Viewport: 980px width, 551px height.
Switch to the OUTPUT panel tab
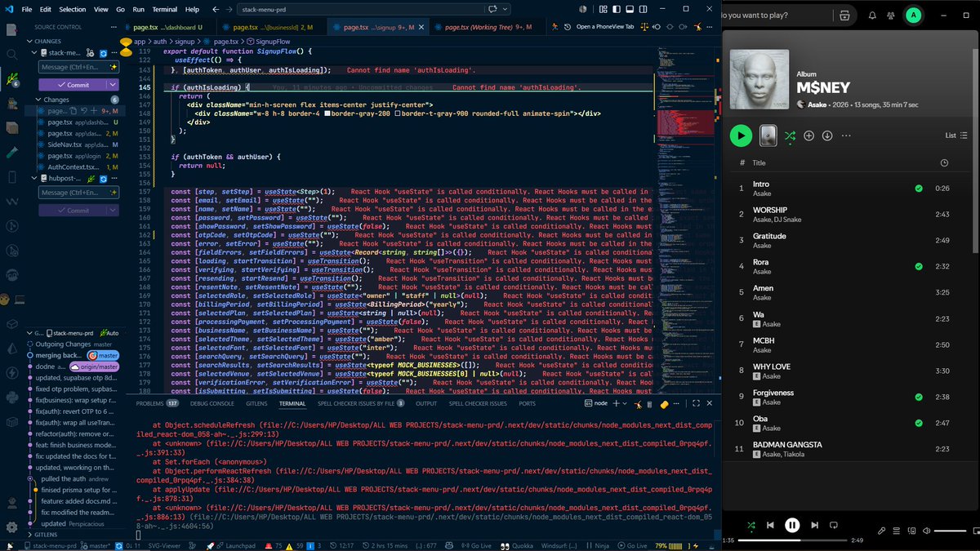(425, 403)
